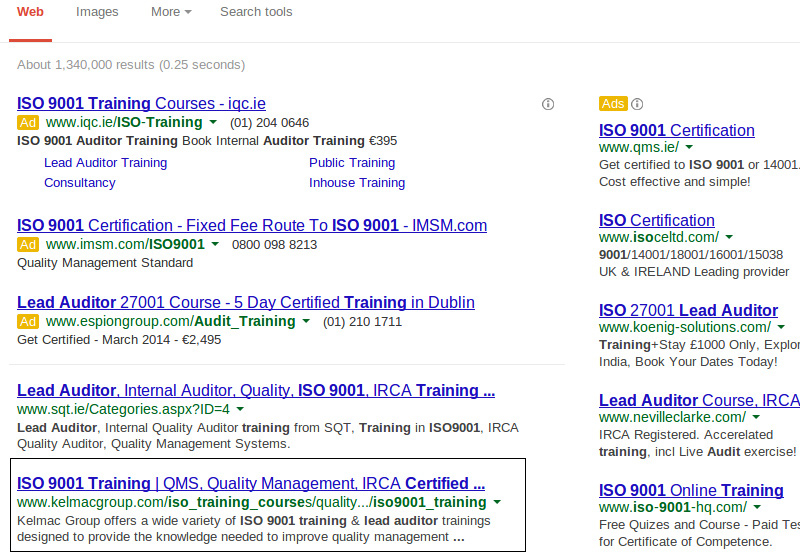Expand the dropdown arrow after www.nevilleclarke.com/
Image resolution: width=800 pixels, height=554 pixels.
(756, 417)
